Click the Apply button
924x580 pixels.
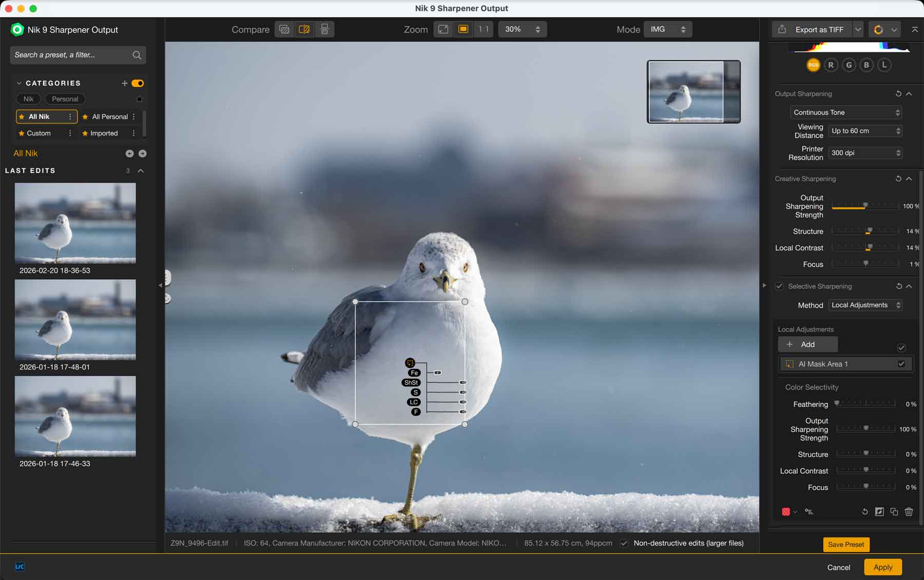click(882, 567)
